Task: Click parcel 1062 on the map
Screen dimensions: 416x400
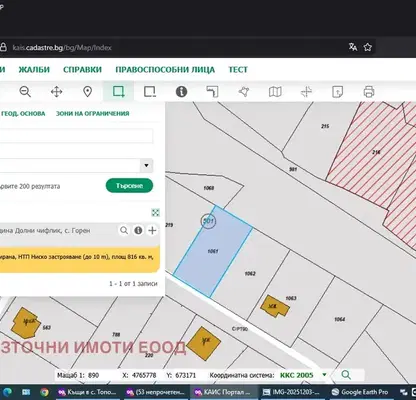Action: tap(250, 273)
